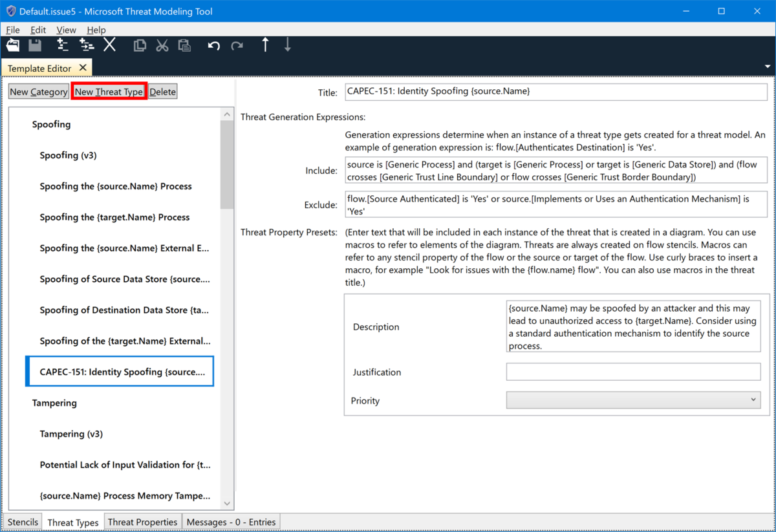Click the New Category button
The image size is (776, 532).
[x=39, y=92]
